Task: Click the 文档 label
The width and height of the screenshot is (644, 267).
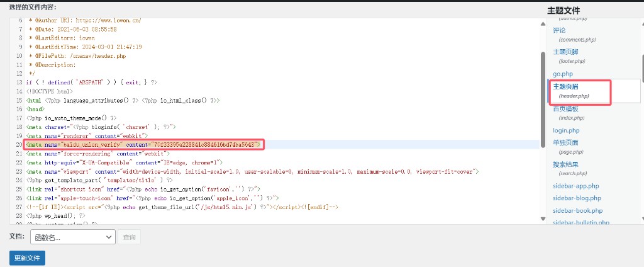Action: click(x=17, y=237)
